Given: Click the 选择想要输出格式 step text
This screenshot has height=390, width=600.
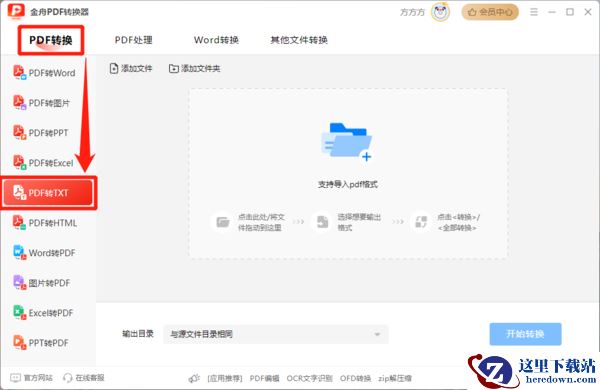Looking at the screenshot, I should pyautogui.click(x=359, y=222).
